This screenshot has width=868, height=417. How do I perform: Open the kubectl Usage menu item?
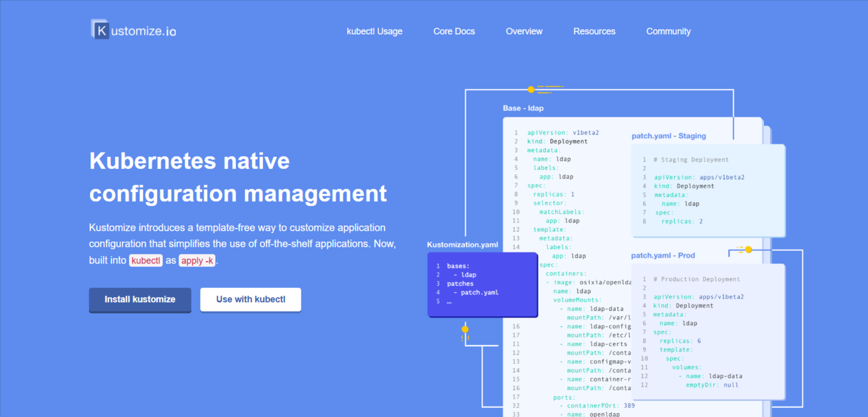375,31
